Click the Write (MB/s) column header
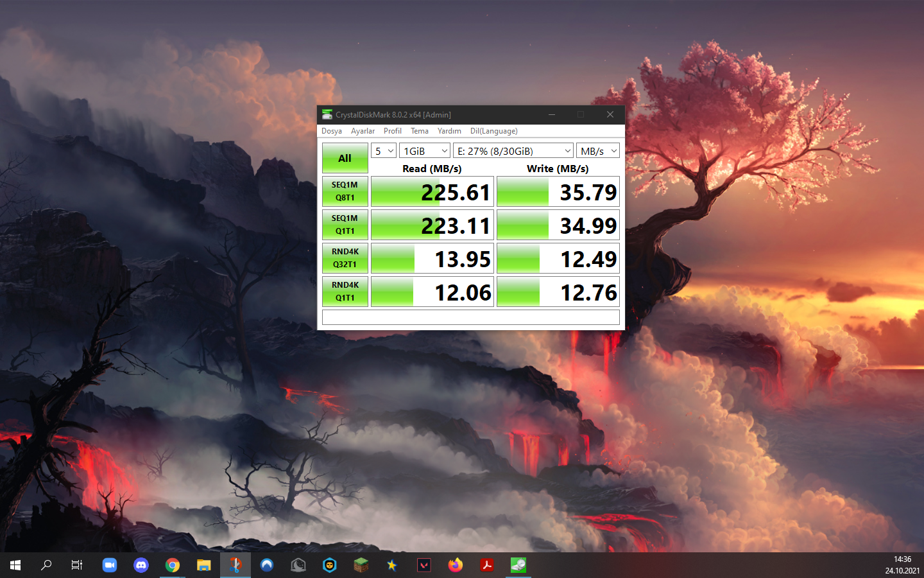Viewport: 924px width, 578px height. [558, 168]
